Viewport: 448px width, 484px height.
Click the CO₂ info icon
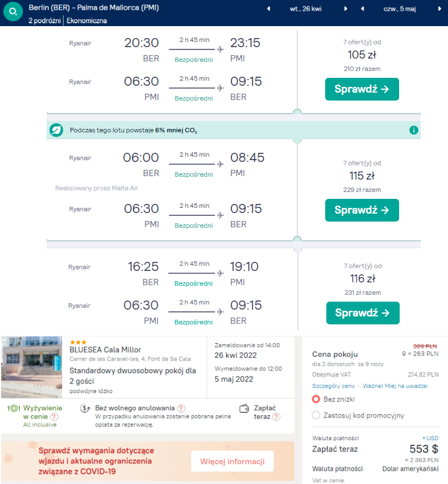coord(414,130)
